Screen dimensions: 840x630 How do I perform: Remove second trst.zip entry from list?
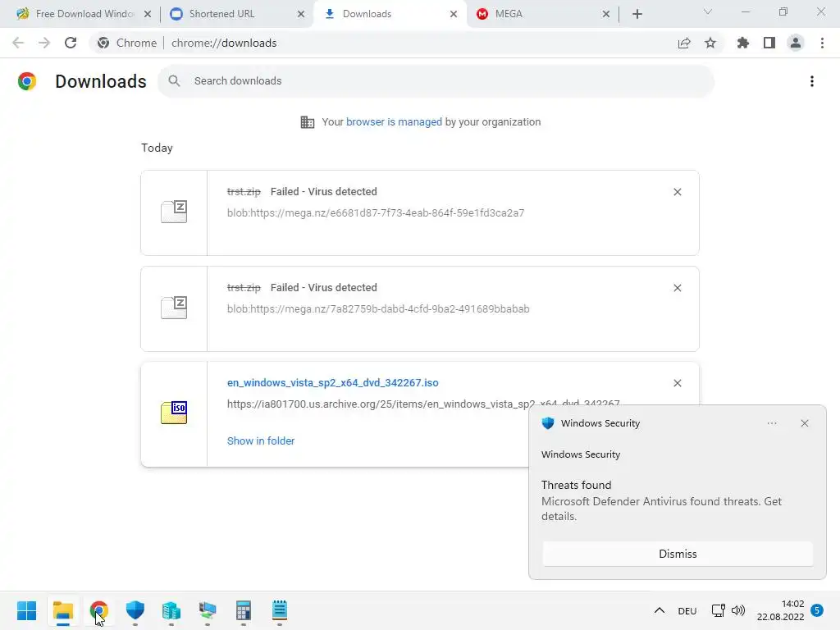coord(677,288)
